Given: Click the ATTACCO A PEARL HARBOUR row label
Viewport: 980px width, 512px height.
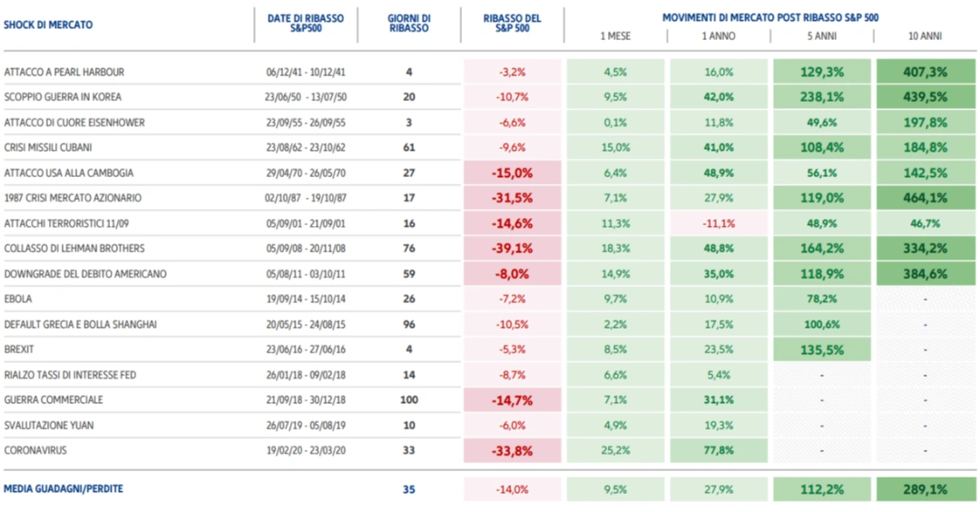Looking at the screenshot, I should point(64,72).
